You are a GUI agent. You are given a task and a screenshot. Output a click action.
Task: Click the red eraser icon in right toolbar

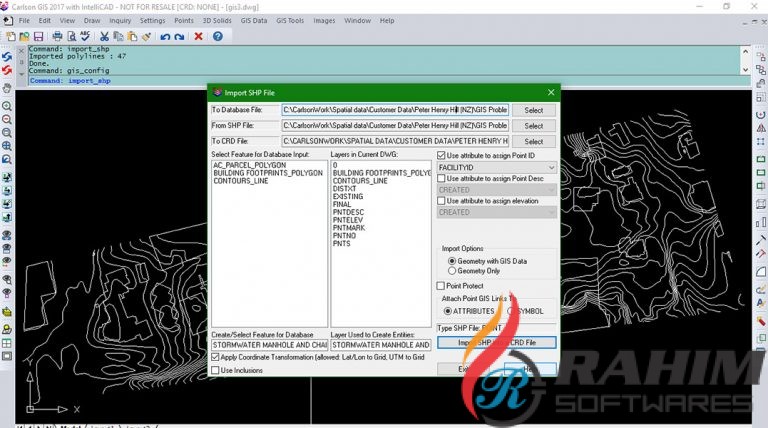(761, 322)
